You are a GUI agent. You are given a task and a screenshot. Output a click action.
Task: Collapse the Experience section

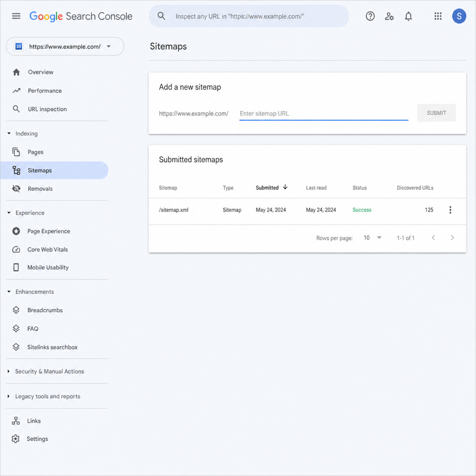9,213
